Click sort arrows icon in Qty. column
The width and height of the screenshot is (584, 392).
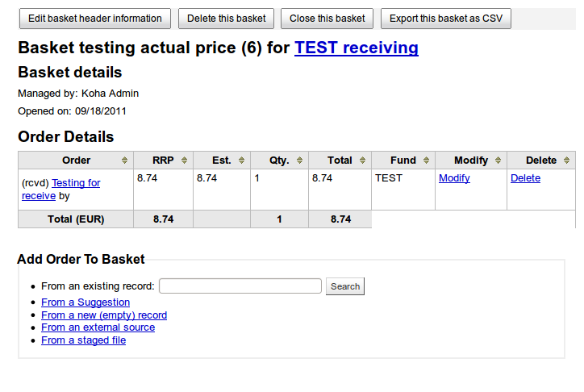click(299, 161)
